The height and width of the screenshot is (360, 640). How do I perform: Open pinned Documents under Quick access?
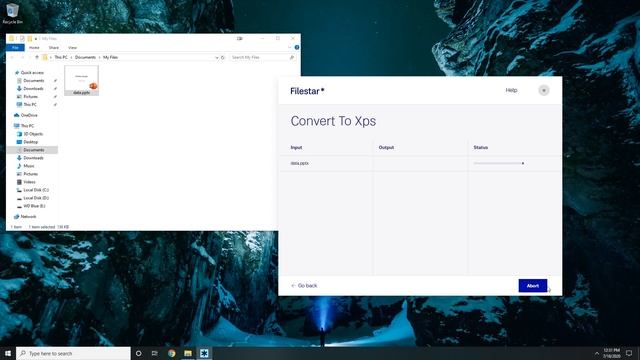(x=33, y=81)
